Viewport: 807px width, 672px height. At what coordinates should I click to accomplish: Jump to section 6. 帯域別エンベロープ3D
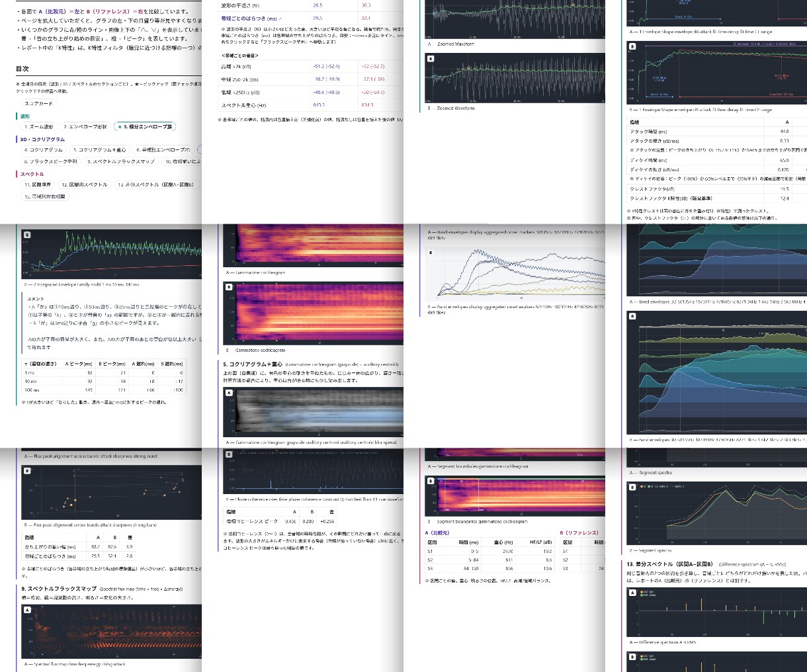(163, 150)
